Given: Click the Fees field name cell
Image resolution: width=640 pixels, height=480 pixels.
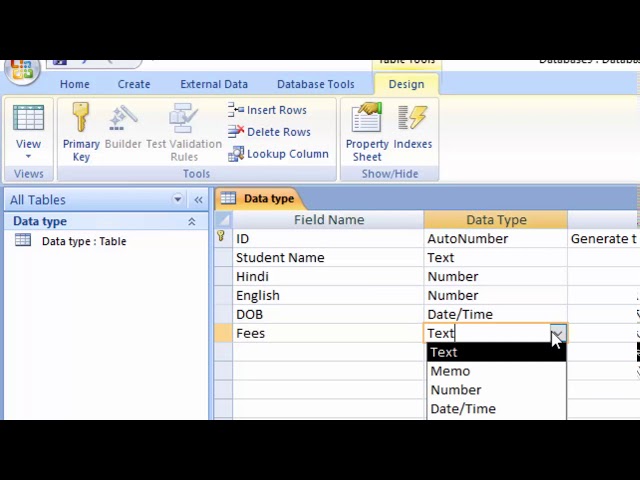Looking at the screenshot, I should [x=329, y=333].
